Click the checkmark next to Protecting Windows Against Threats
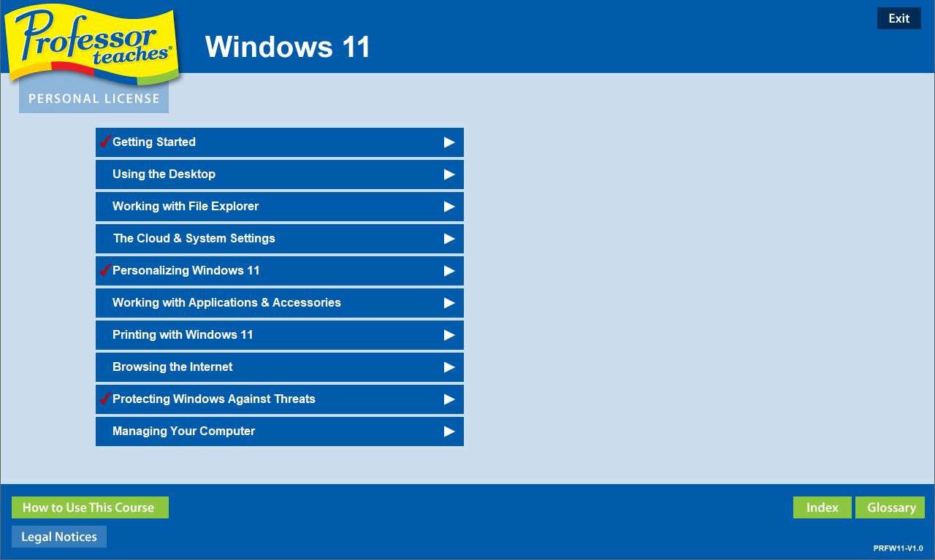The height and width of the screenshot is (560, 935). (x=104, y=399)
